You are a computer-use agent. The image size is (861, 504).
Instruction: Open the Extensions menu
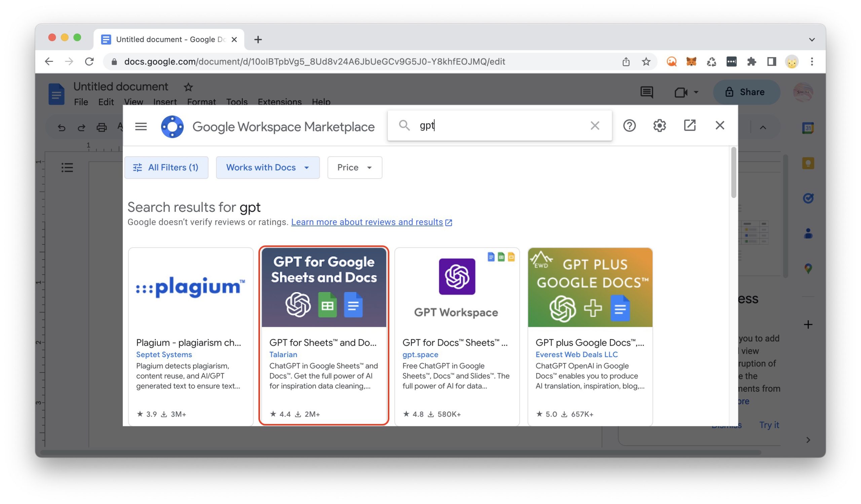tap(279, 102)
